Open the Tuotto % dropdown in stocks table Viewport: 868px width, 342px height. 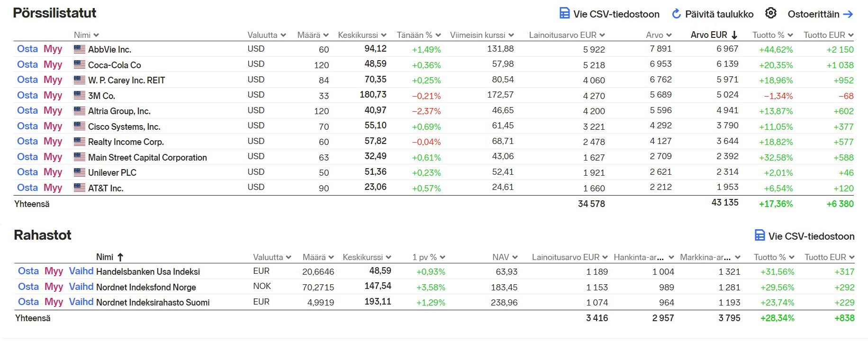(790, 35)
